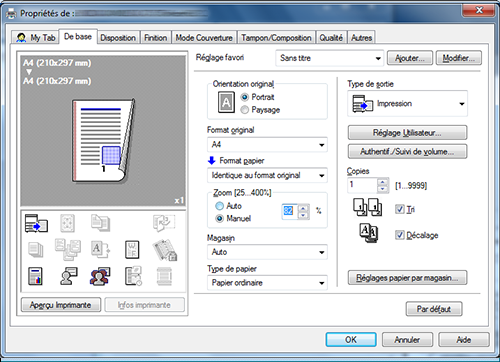Click the Ajouter button
This screenshot has width=500, height=362.
[410, 58]
